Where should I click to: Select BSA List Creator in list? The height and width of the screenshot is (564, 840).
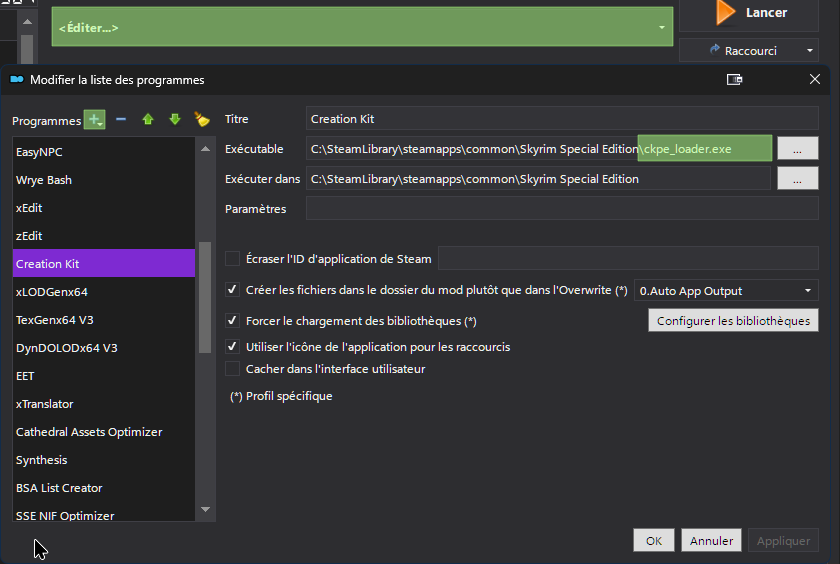(x=104, y=487)
